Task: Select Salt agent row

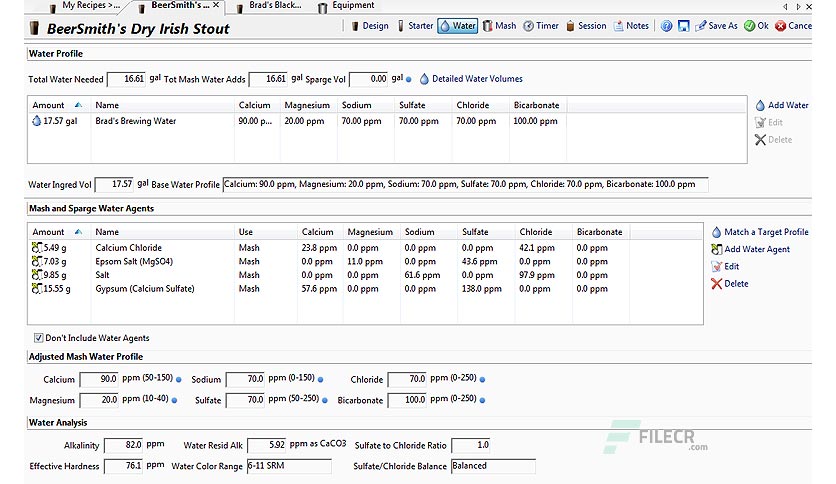Action: pos(365,275)
